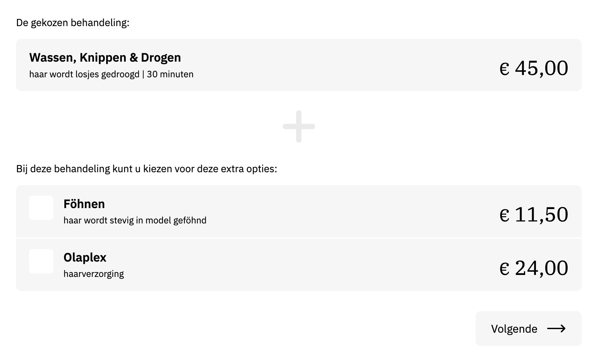Select the Föhnen option title
The height and width of the screenshot is (364, 599).
click(84, 204)
